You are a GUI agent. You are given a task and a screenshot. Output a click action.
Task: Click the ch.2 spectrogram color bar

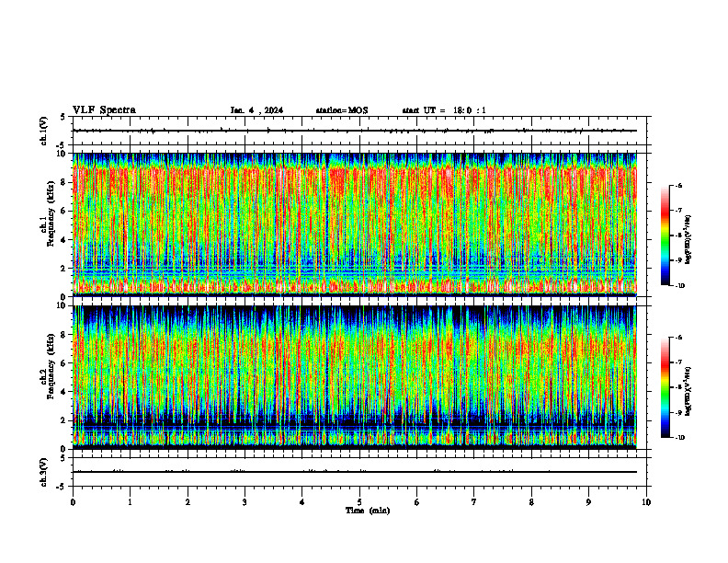pos(665,387)
